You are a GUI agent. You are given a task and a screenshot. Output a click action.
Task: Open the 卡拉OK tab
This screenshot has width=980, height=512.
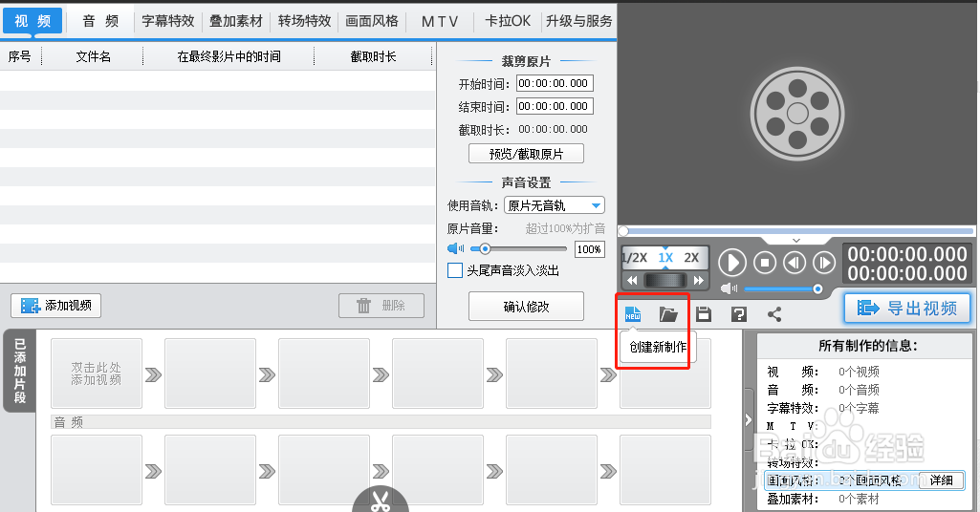click(508, 21)
